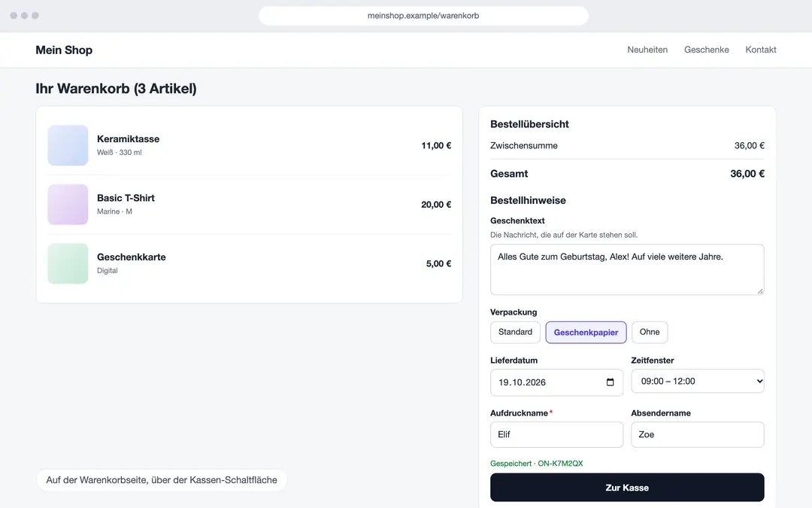
Task: Click the Gespeichert · ON-K7M2QX status text
Action: (537, 464)
